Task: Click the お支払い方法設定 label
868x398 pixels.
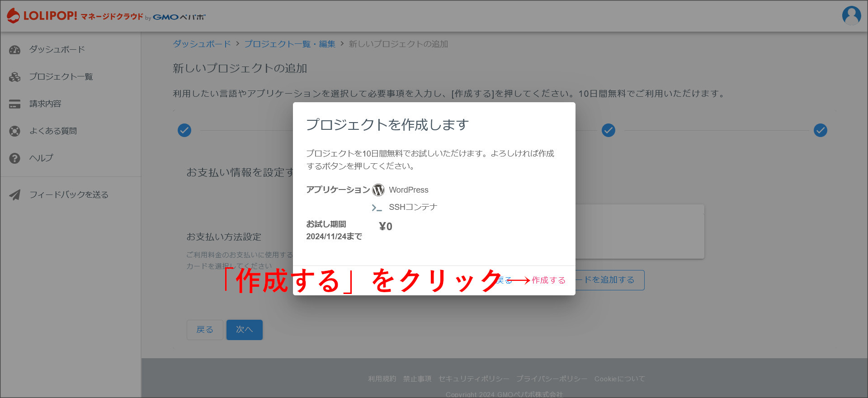Action: pyautogui.click(x=224, y=237)
